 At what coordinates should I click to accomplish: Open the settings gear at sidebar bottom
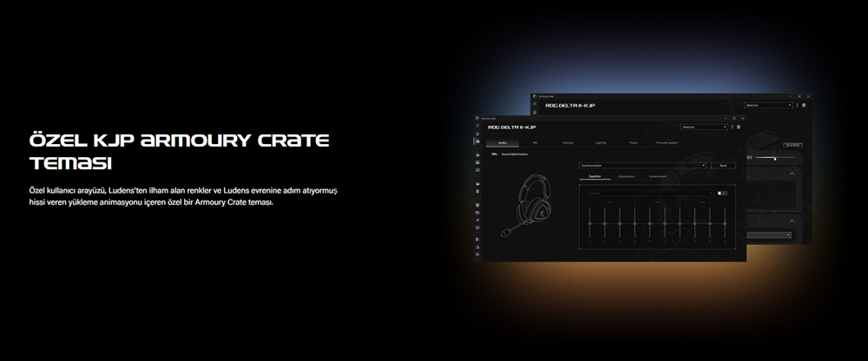point(477,254)
